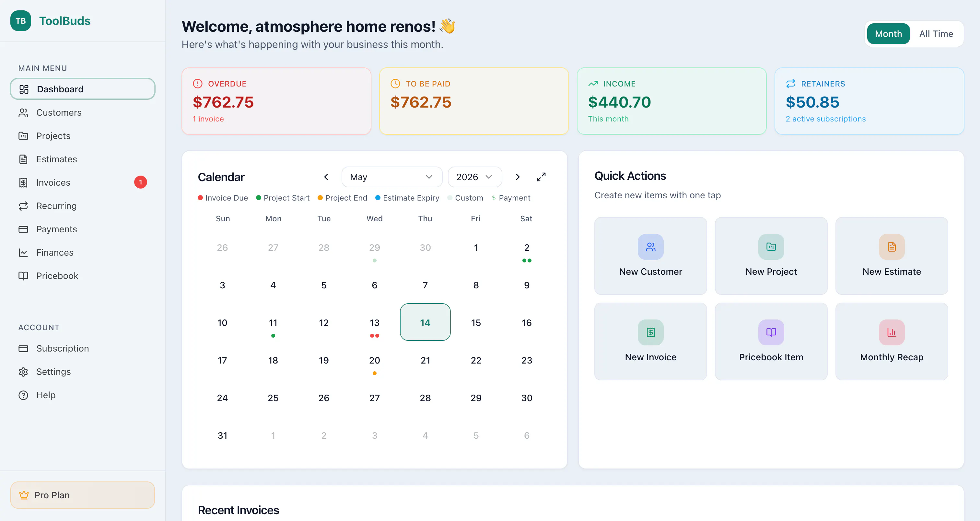Select May 2 with two project start dots
Screen dimensions: 980x521
tap(527, 247)
